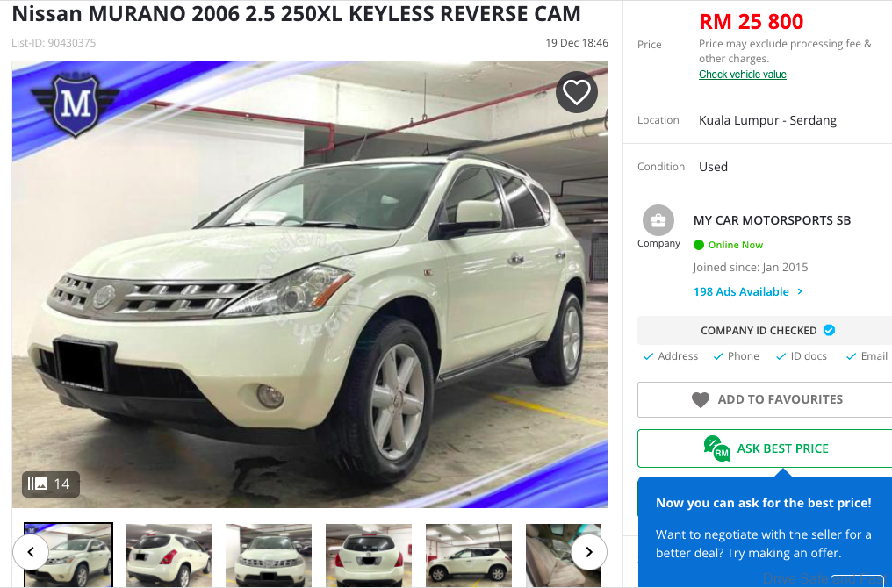Select the rear view thumbnail of the car
The width and height of the screenshot is (892, 588).
click(x=369, y=555)
